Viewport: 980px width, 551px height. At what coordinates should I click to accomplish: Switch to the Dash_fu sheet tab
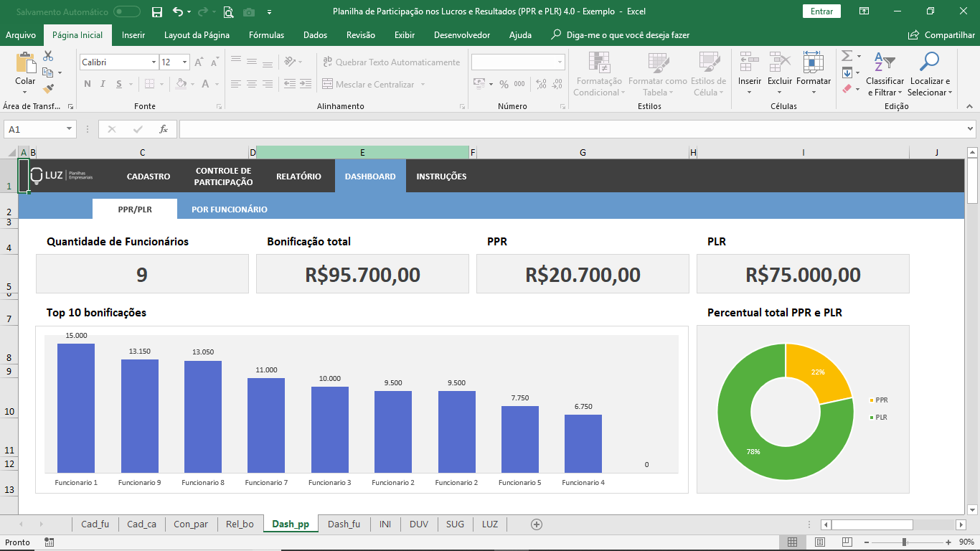tap(344, 524)
